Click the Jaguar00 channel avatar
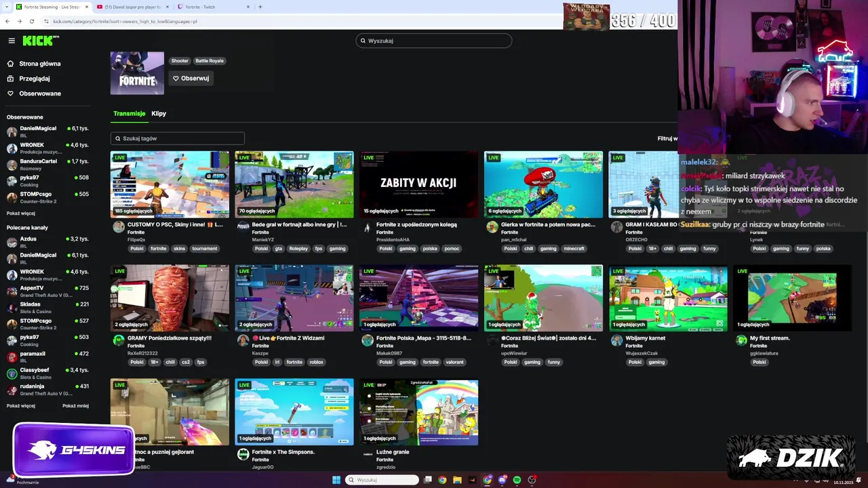 [x=243, y=454]
